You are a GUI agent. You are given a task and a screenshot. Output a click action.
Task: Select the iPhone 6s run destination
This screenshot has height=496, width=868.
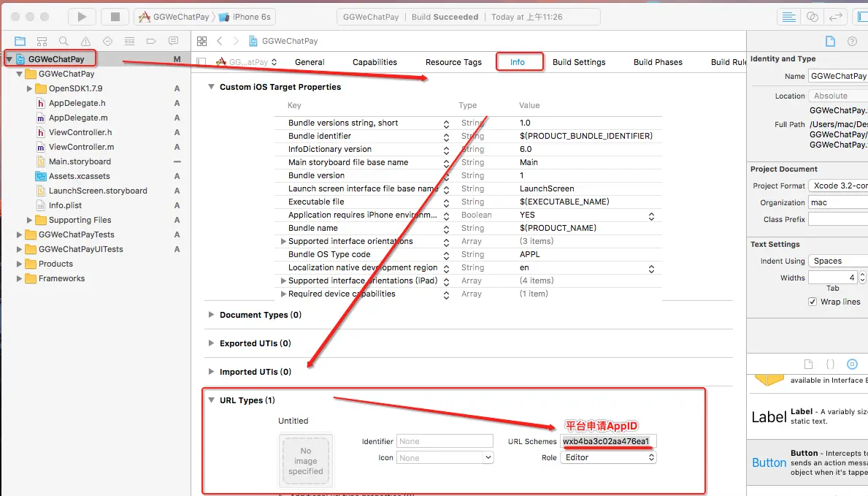click(x=245, y=17)
